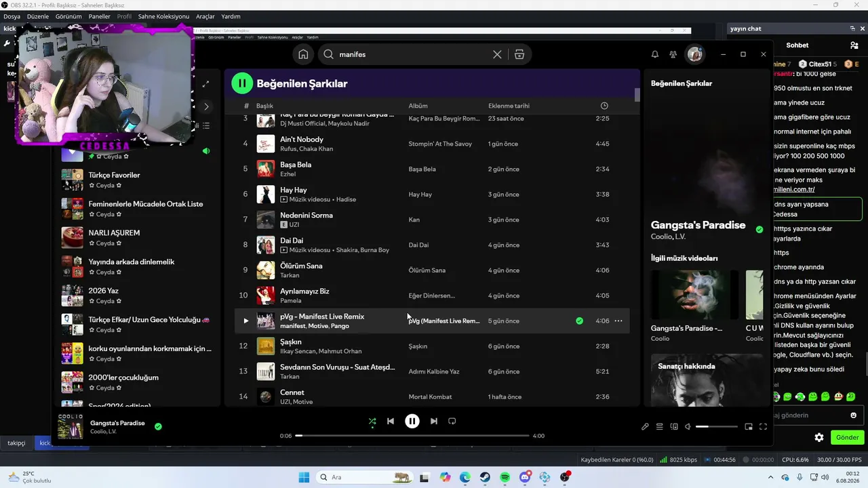Skip to the previous track
This screenshot has height=488, width=868.
tap(391, 421)
